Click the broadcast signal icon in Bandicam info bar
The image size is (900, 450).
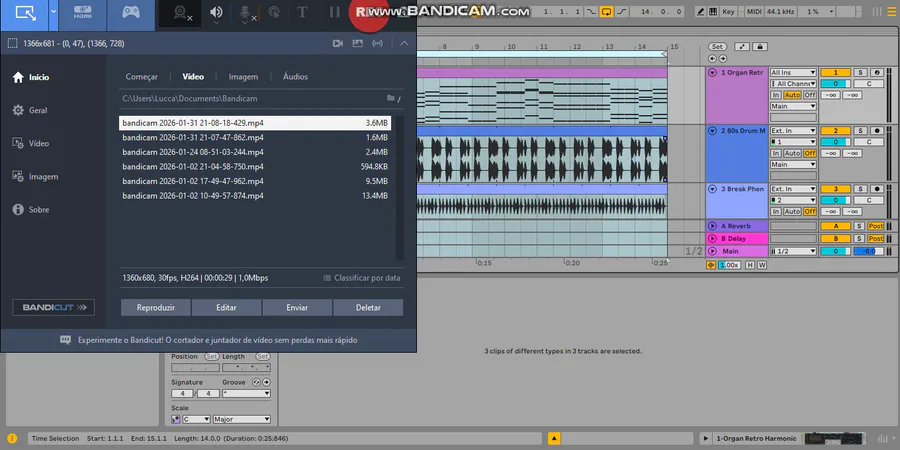[x=377, y=44]
